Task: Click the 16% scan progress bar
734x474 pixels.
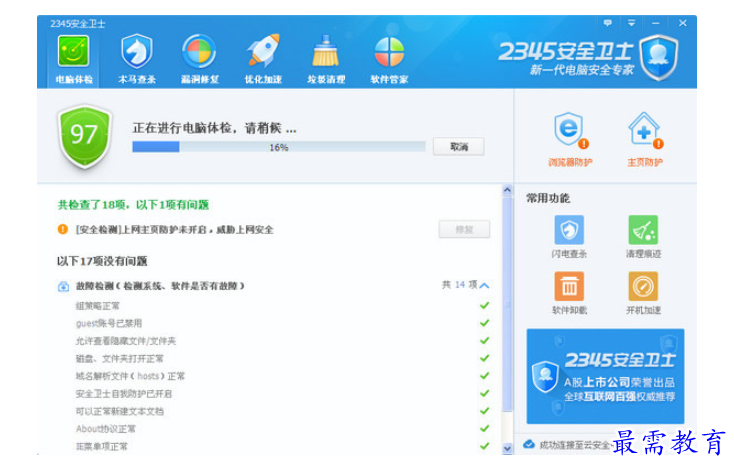Action: tap(279, 147)
